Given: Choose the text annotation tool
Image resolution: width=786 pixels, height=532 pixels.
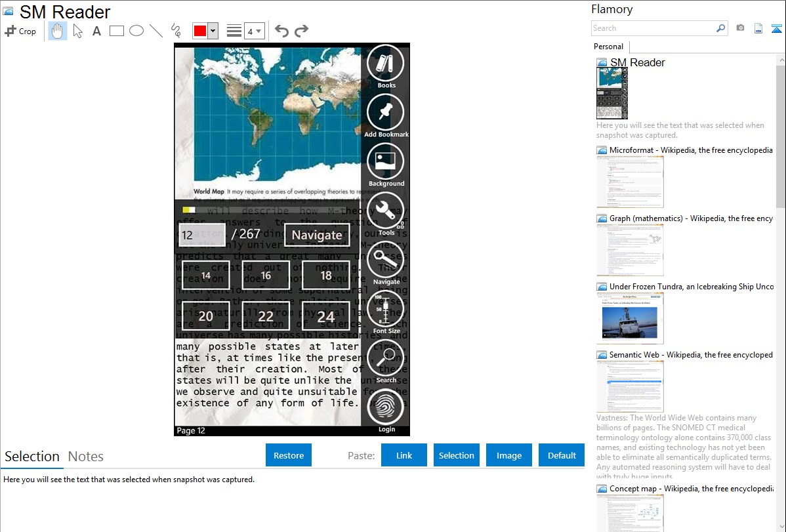Looking at the screenshot, I should pyautogui.click(x=96, y=31).
